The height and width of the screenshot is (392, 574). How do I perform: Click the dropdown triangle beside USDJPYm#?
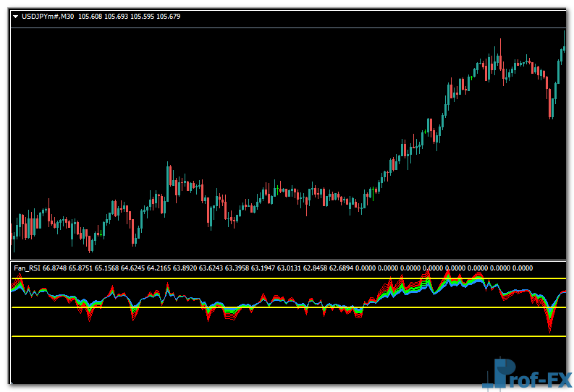[x=16, y=16]
